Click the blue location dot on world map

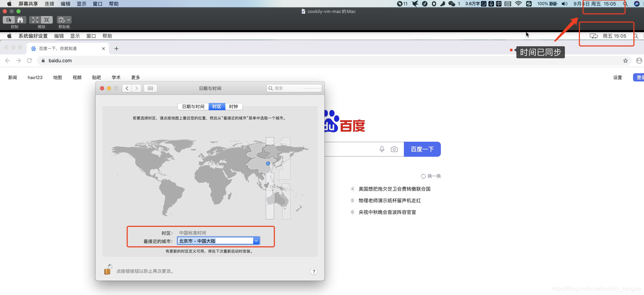pos(268,163)
